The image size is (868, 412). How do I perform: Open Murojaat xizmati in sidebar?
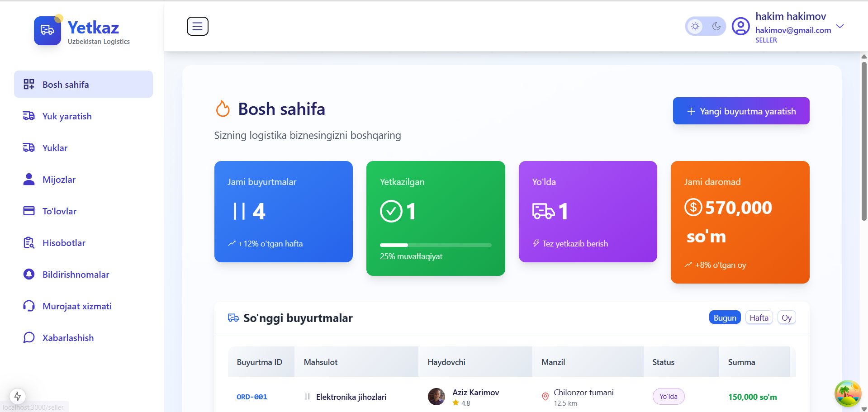point(83,306)
